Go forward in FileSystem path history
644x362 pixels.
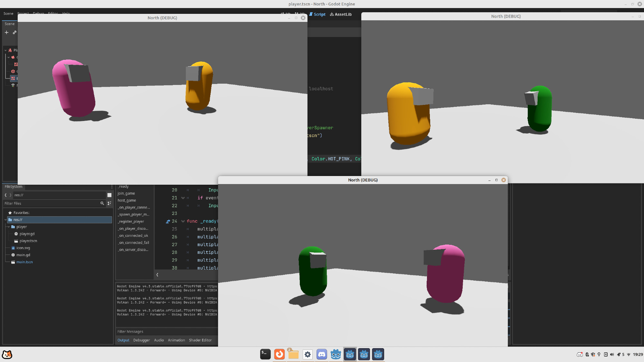tap(10, 195)
